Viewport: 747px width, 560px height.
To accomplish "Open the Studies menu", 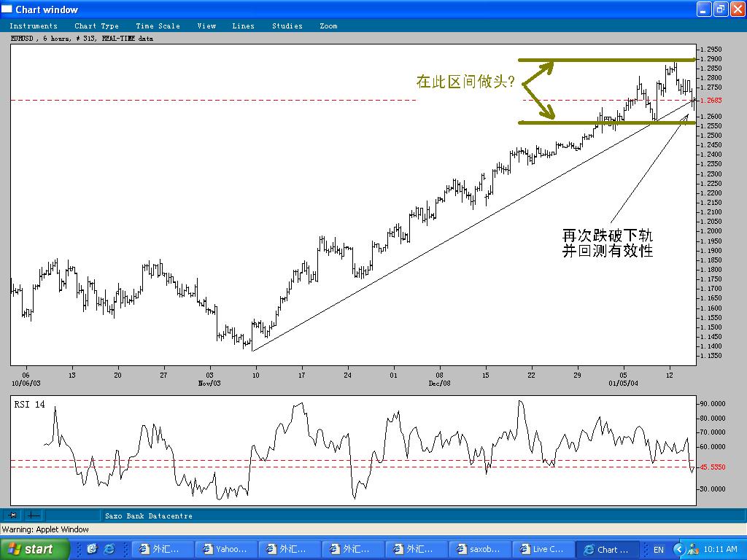I will [287, 26].
